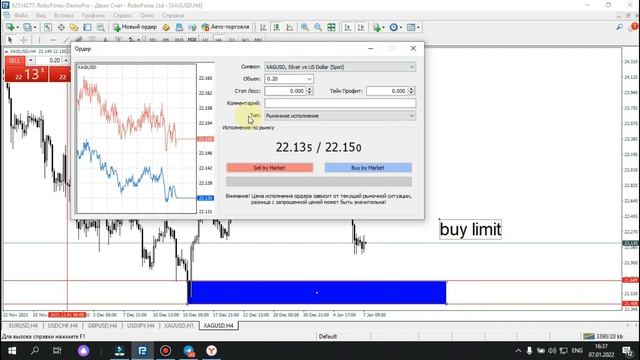
Task: Toggle the Terminal panel icon
Action: click(87, 27)
